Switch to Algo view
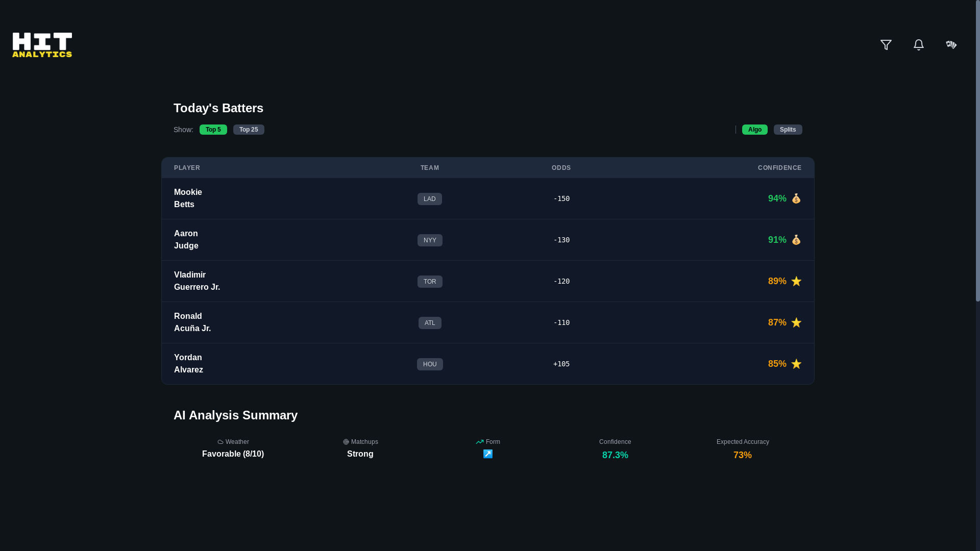980x551 pixels. coord(755,130)
